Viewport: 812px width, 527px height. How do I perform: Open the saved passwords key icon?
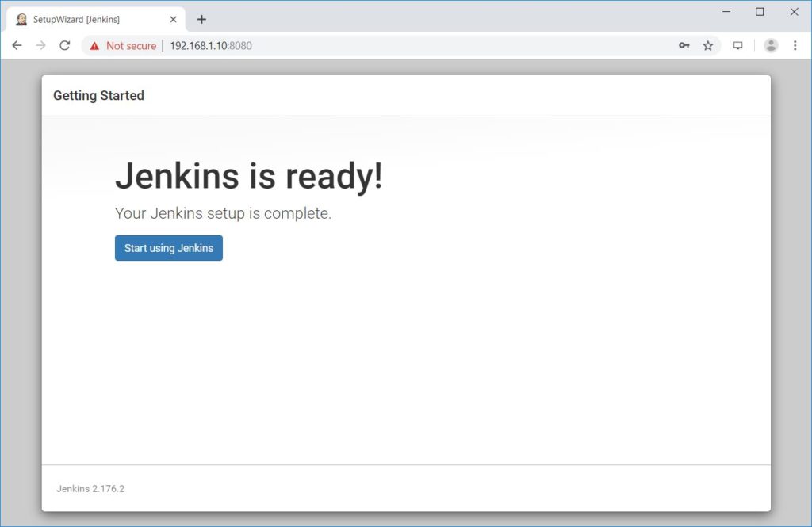tap(684, 45)
